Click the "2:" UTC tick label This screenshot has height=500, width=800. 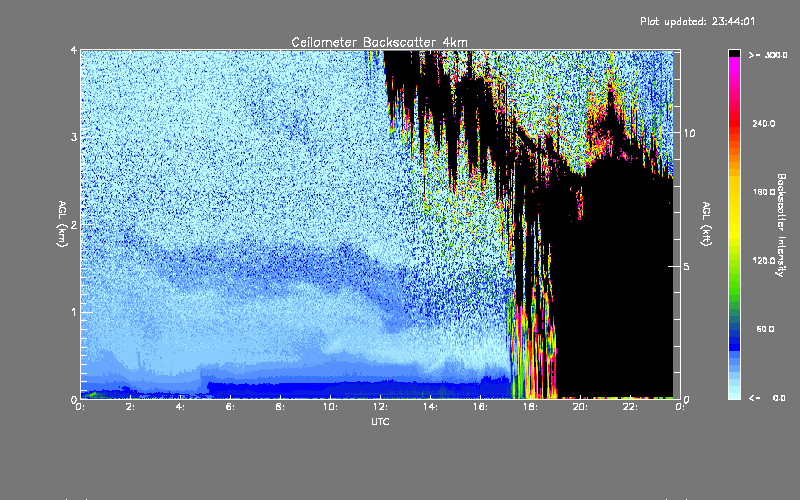point(131,407)
